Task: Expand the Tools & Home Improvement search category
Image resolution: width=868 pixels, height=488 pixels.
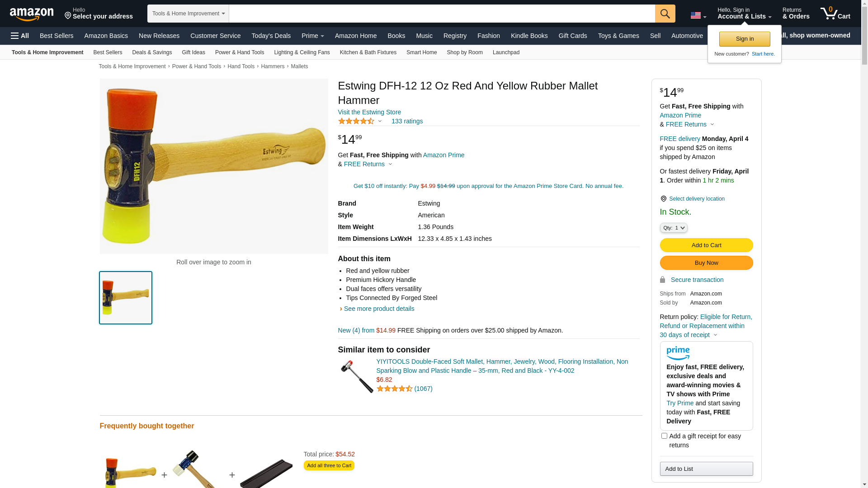Action: (x=188, y=14)
